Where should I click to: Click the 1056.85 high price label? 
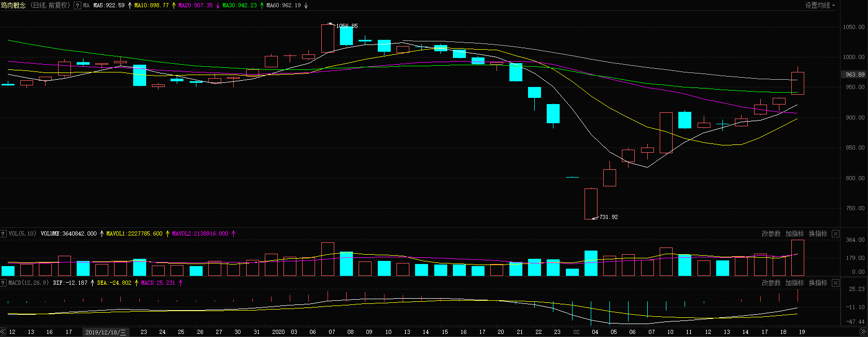347,26
